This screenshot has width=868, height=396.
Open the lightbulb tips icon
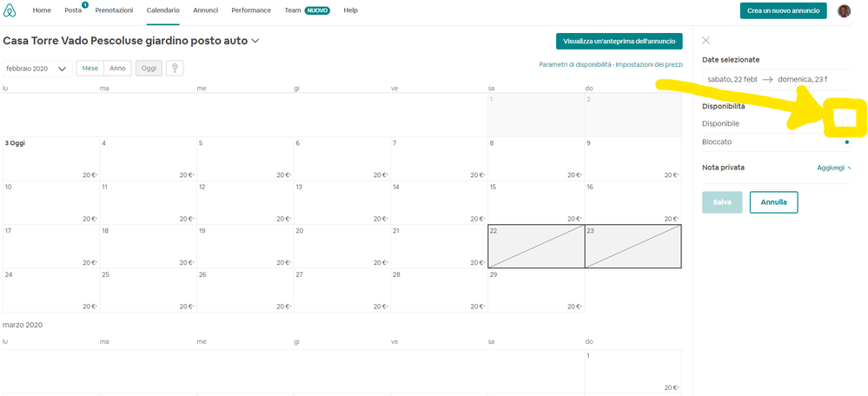174,69
